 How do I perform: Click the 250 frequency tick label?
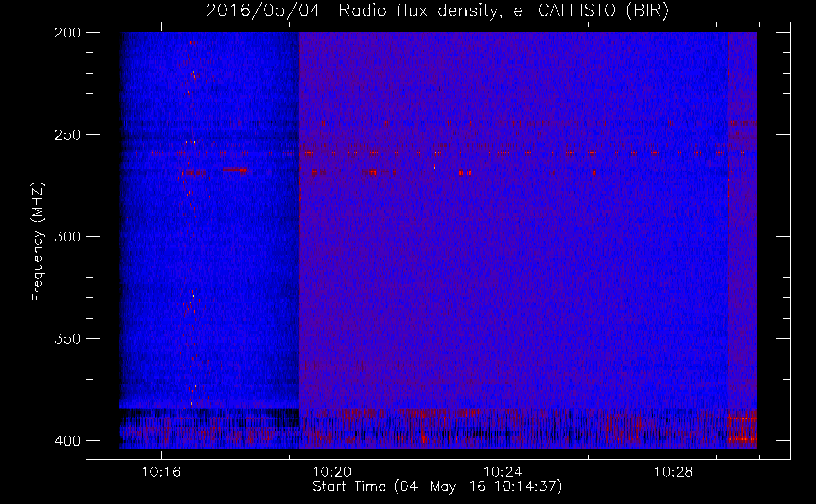pyautogui.click(x=67, y=135)
